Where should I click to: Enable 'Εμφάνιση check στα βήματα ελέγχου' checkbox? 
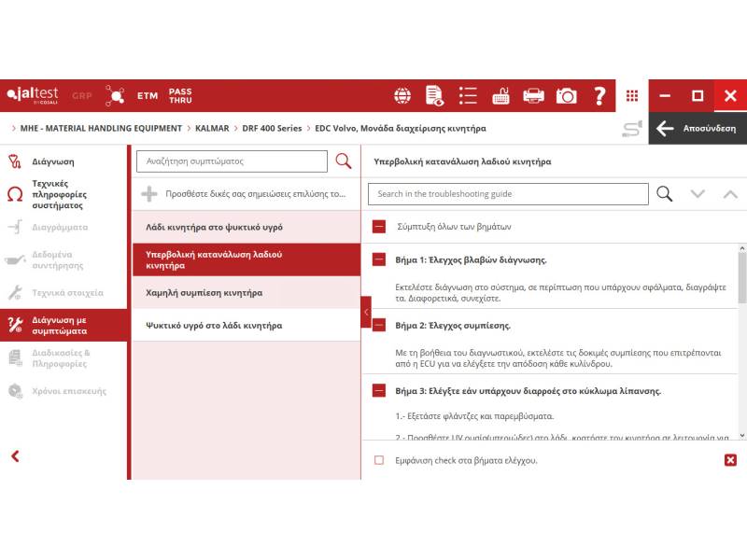point(379,460)
